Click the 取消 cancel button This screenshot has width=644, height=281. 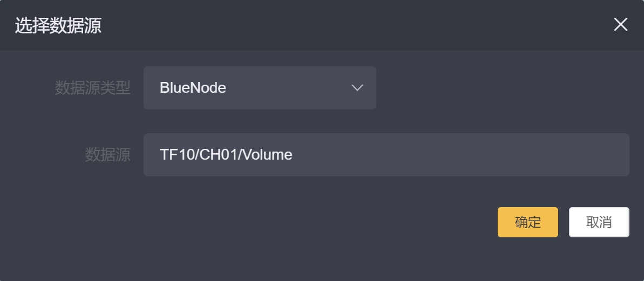pyautogui.click(x=599, y=222)
